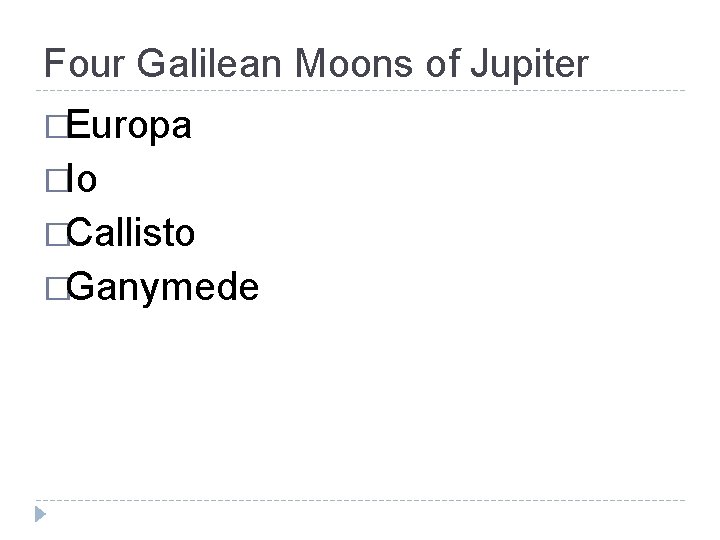Select the Europa list item text
The width and height of the screenshot is (720, 540).
tap(129, 125)
